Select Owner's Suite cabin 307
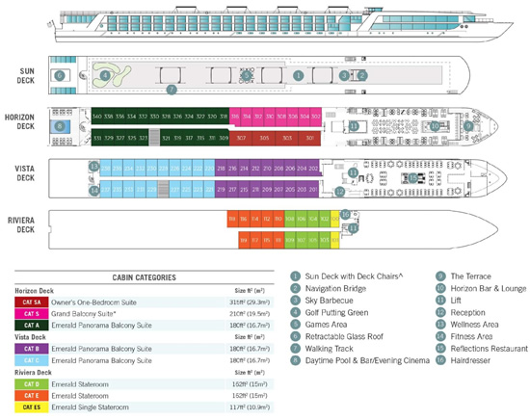Viewport: 530px width, 420px height. [x=241, y=138]
